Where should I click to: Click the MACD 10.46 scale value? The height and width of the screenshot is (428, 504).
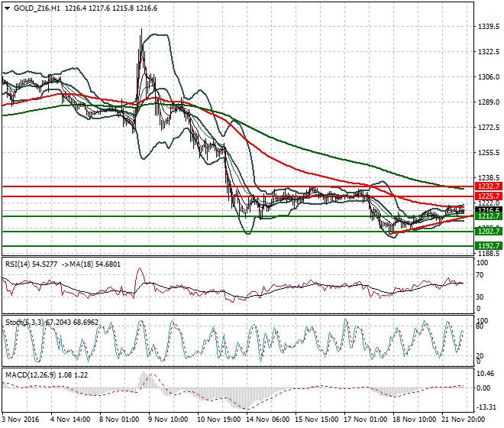pyautogui.click(x=486, y=374)
